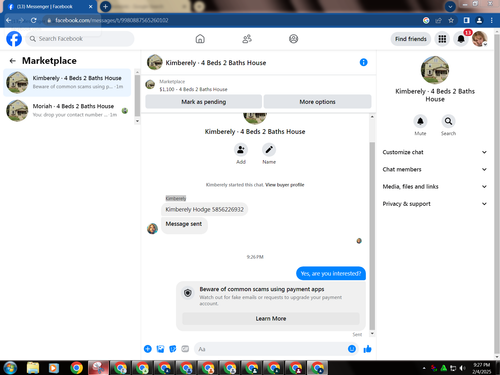Open the Groups icon in top navigation
This screenshot has width=500, height=375.
[293, 39]
